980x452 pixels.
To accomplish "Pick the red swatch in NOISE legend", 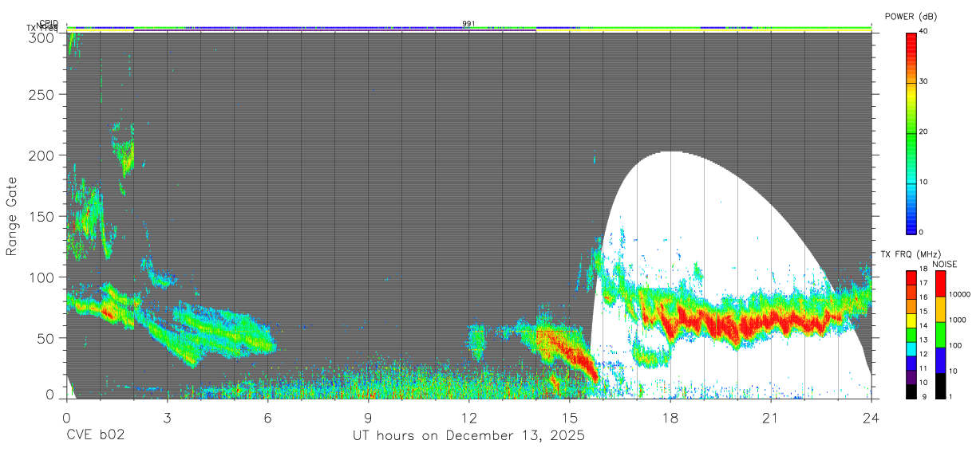I will pos(940,284).
